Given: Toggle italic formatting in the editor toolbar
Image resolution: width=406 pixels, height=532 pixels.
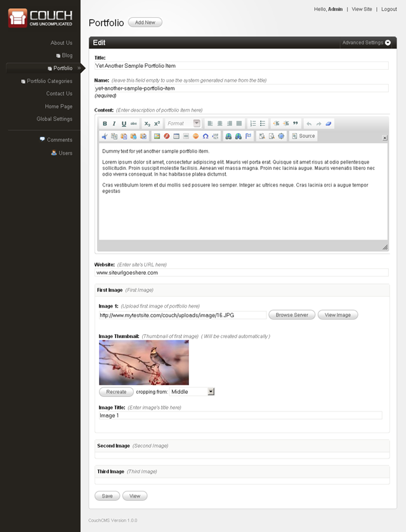Looking at the screenshot, I should [114, 124].
